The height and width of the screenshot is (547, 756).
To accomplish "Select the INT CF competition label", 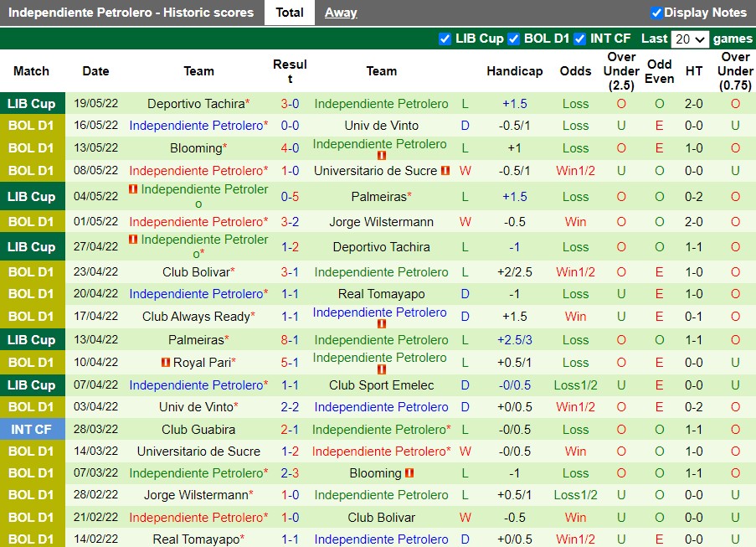I will (x=31, y=429).
